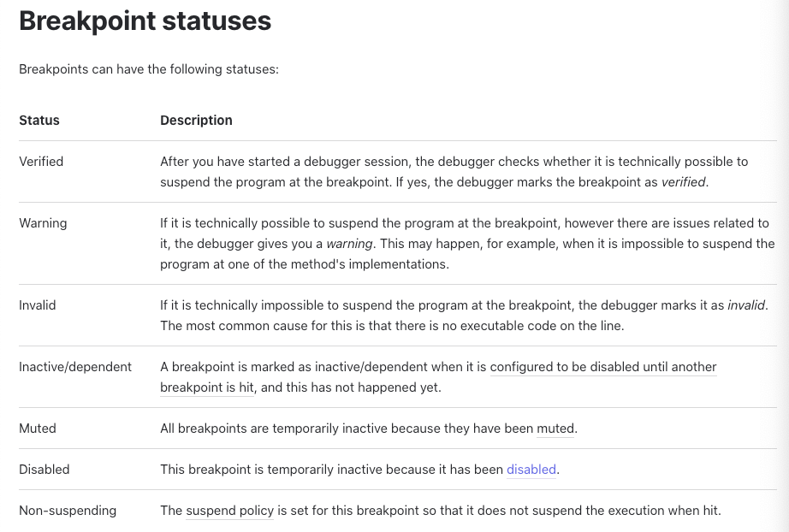Viewport: 789px width, 532px height.
Task: Click the "Breakpoint statuses" page heading
Action: pos(145,21)
